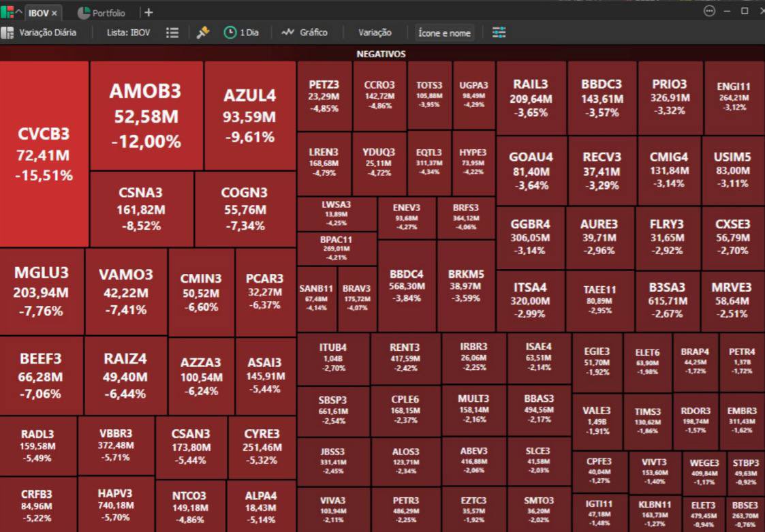Select the RADL3 tile
Screen dimensions: 765x532
pos(37,445)
